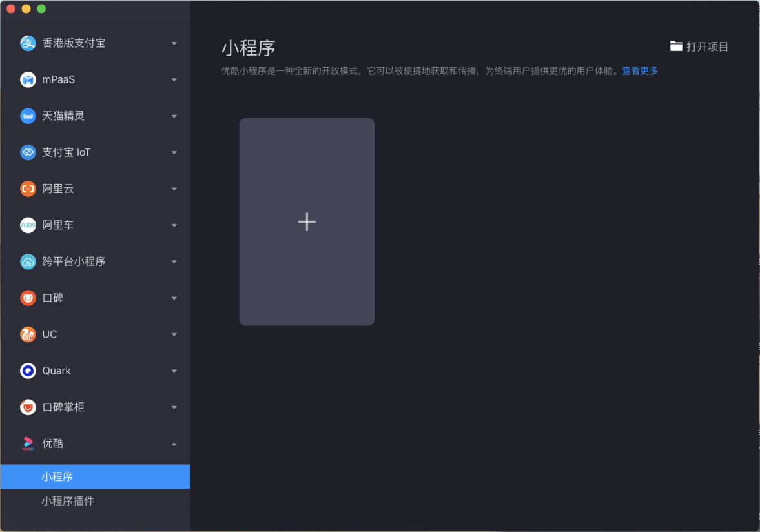Select the 小程序 sidebar item

95,476
